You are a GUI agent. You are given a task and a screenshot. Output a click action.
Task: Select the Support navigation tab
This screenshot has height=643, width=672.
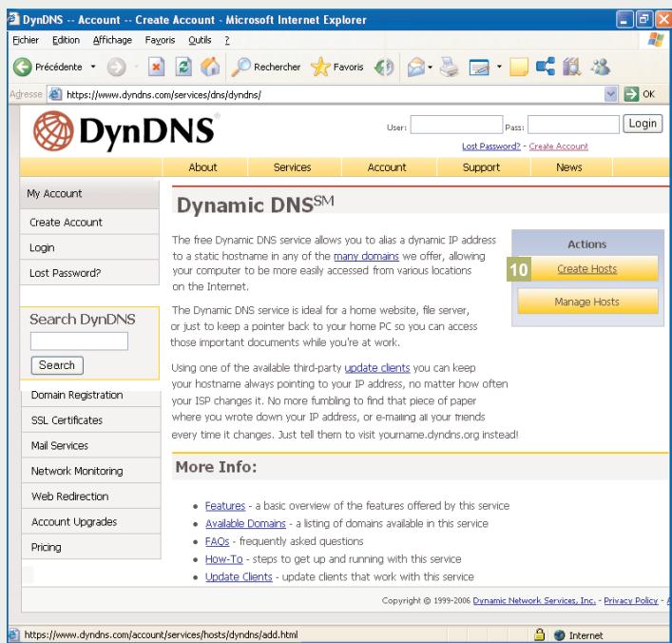click(x=481, y=167)
